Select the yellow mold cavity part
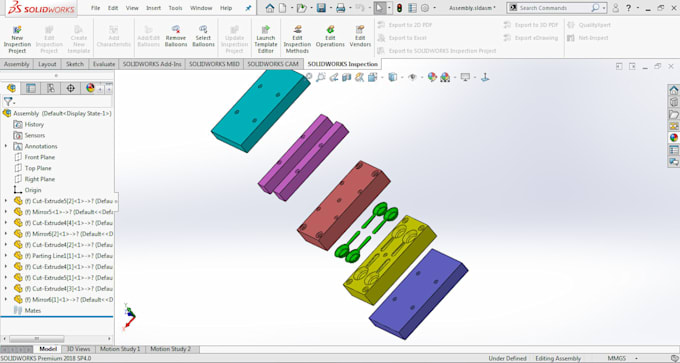 pyautogui.click(x=389, y=259)
